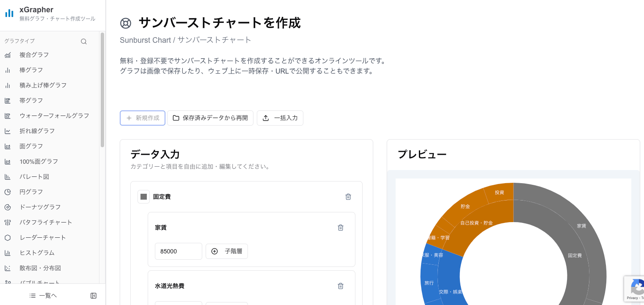This screenshot has width=644, height=305.
Task: Click the 85000 value input field
Action: 178,251
